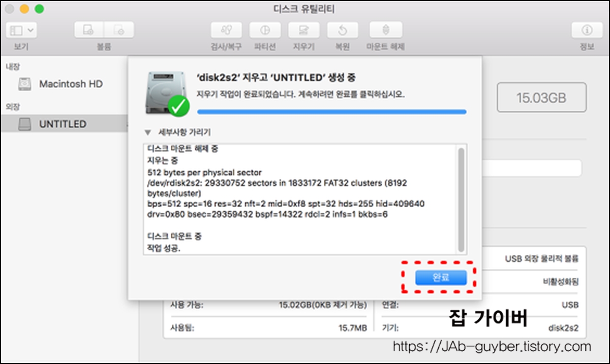Image resolution: width=610 pixels, height=364 pixels.
Task: Click the remove volume icon under 볼륨
Action: click(119, 30)
